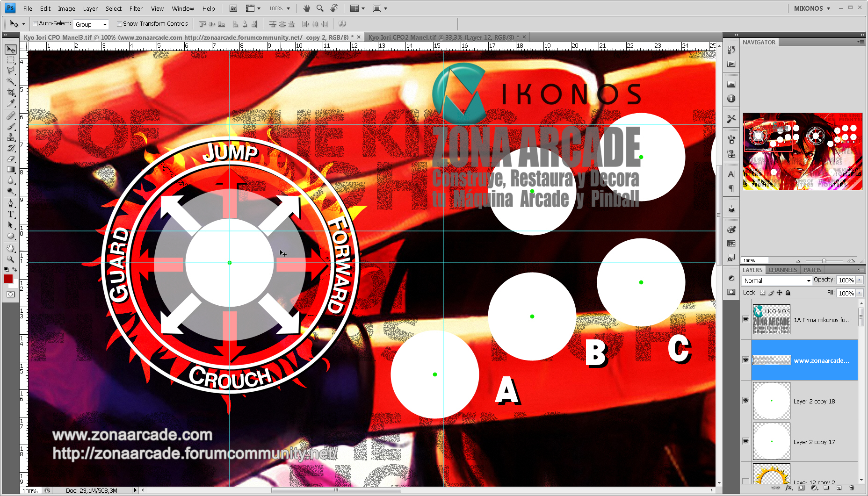Image resolution: width=868 pixels, height=496 pixels.
Task: Select the Pen tool
Action: (11, 203)
